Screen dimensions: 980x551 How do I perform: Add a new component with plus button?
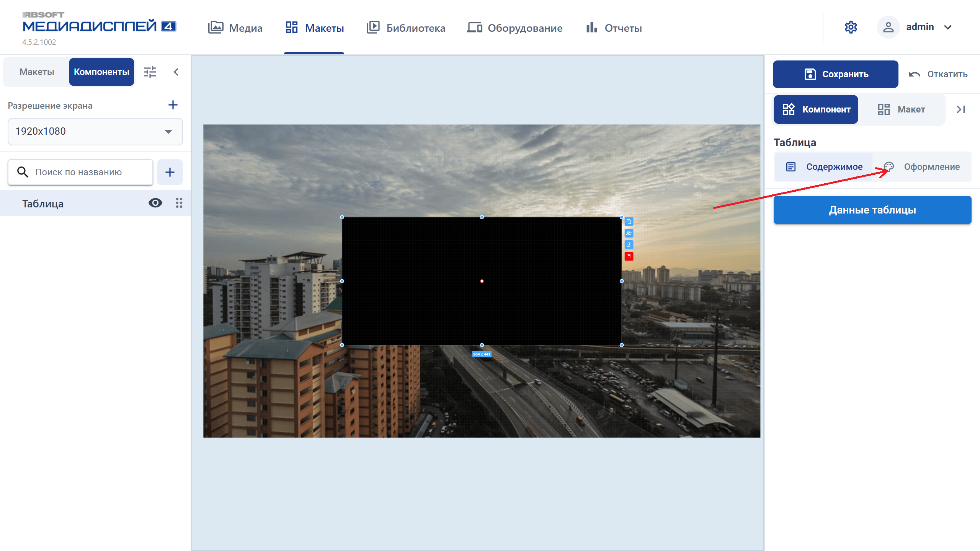(x=170, y=172)
